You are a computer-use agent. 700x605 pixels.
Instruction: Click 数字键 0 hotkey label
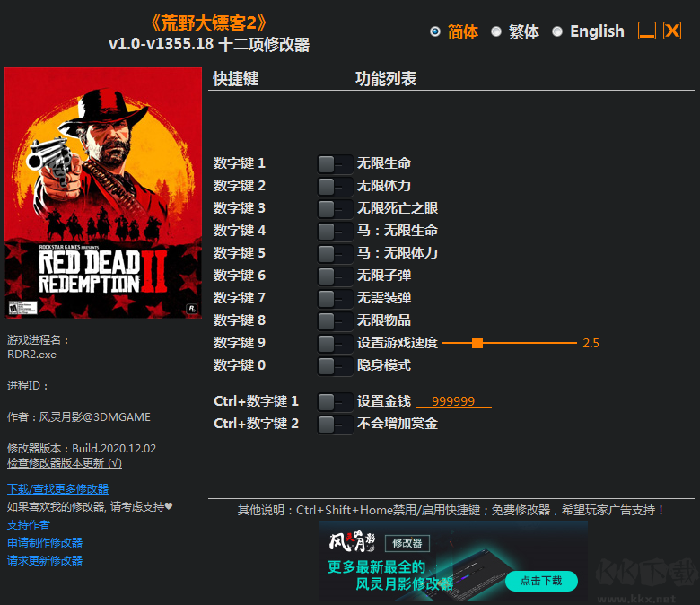coord(240,365)
